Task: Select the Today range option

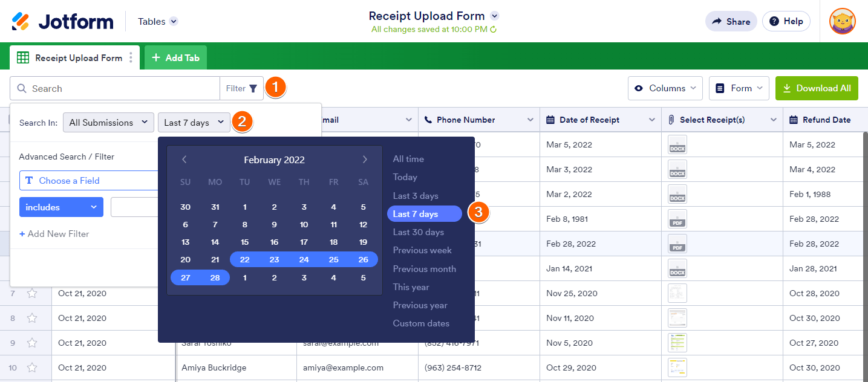Action: pyautogui.click(x=405, y=177)
